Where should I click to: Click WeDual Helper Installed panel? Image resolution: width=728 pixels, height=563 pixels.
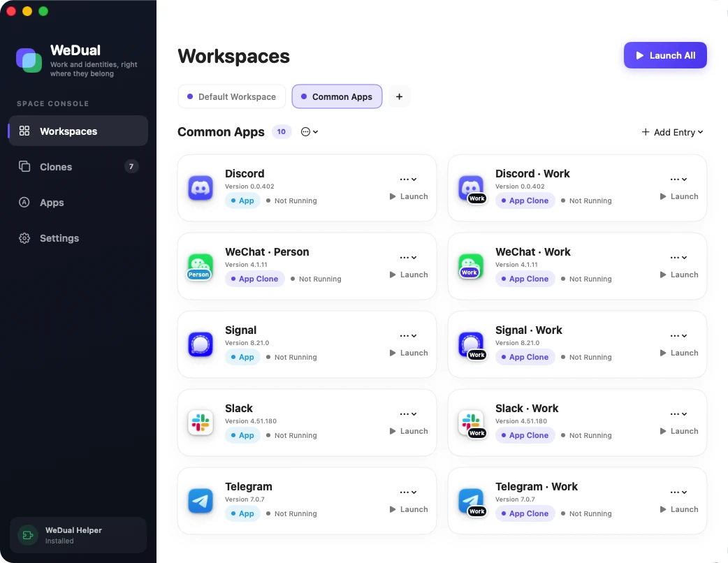[78, 535]
